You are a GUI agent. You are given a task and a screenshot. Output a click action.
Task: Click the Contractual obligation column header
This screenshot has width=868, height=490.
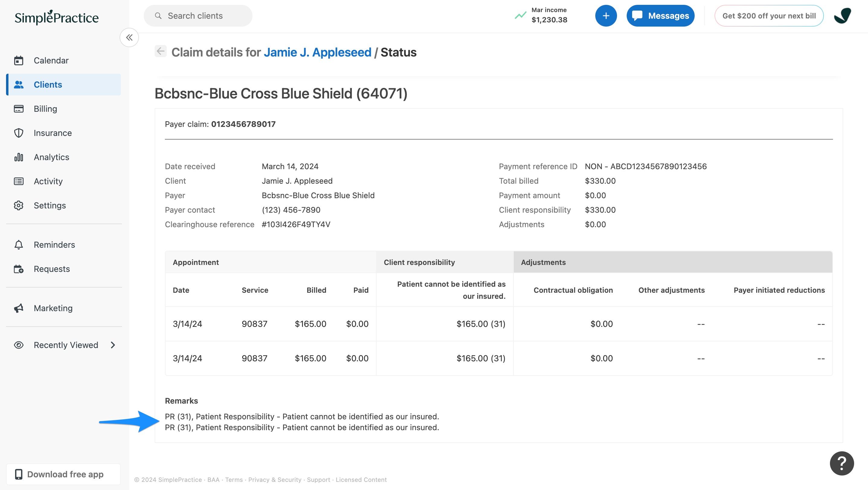573,290
